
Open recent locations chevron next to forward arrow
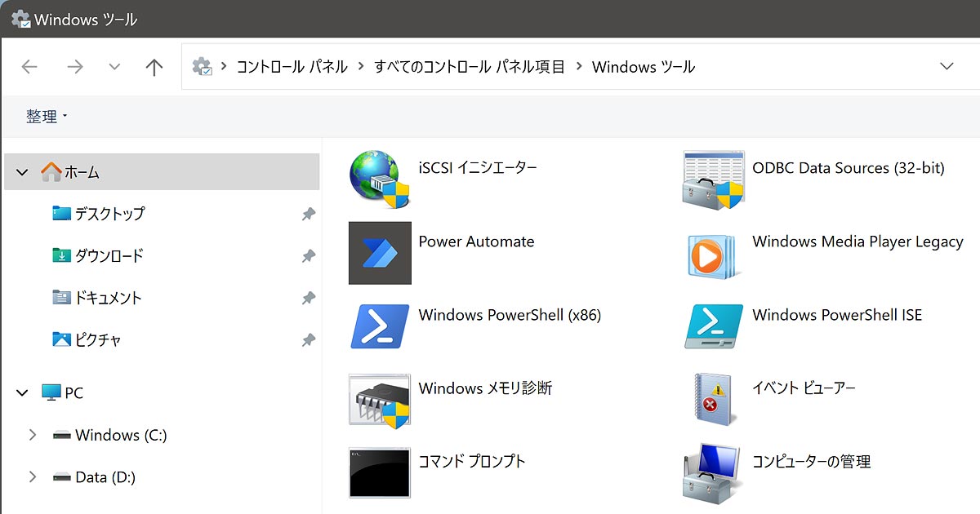[114, 67]
